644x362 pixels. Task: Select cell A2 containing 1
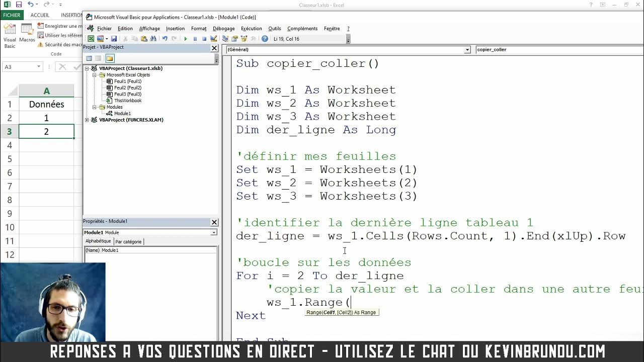(x=46, y=118)
